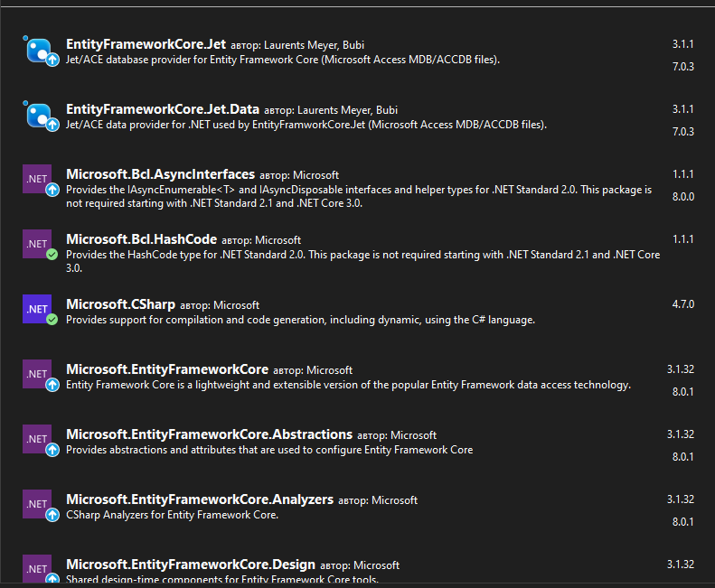Click author Laurents Meyer, Bubi of EntityFrameworkCore.Jet
Image resolution: width=715 pixels, height=588 pixels.
click(315, 45)
